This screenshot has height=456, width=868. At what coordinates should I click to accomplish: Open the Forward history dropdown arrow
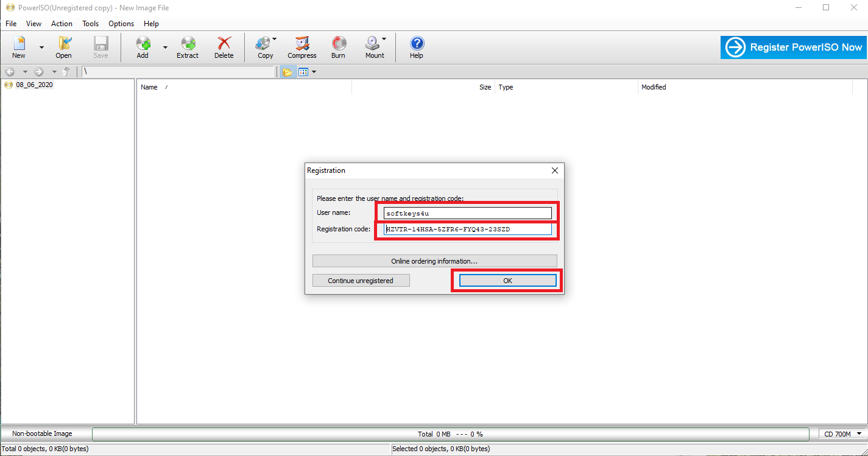click(54, 72)
